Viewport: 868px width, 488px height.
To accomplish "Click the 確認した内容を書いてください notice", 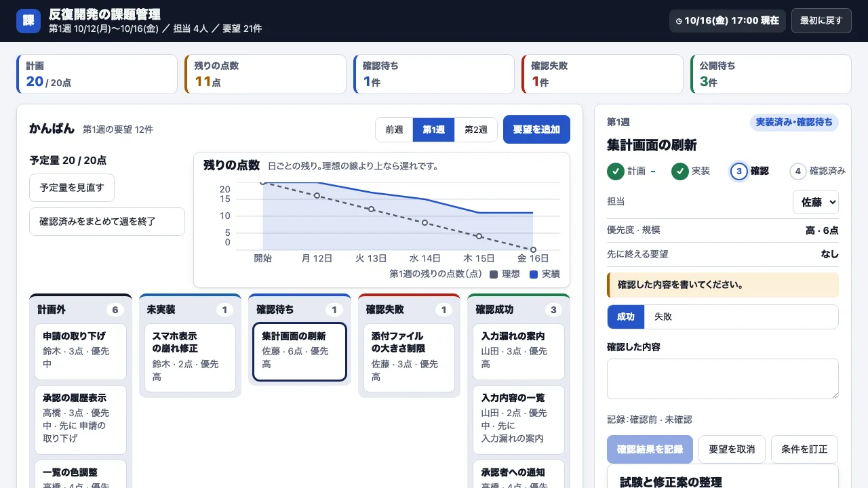I will [723, 285].
